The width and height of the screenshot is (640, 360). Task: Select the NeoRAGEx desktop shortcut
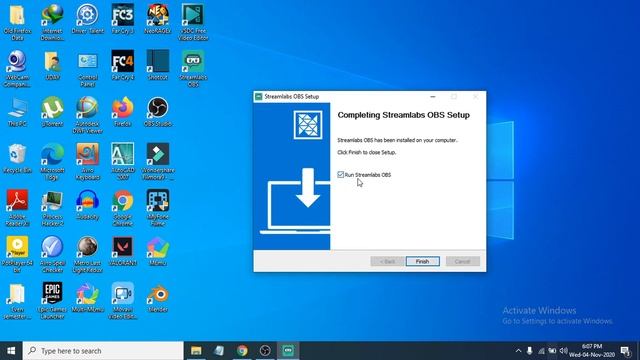click(x=158, y=19)
